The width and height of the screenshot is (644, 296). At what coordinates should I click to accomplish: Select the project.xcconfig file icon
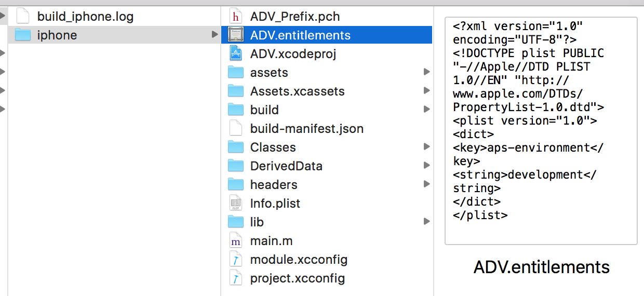[x=236, y=278]
